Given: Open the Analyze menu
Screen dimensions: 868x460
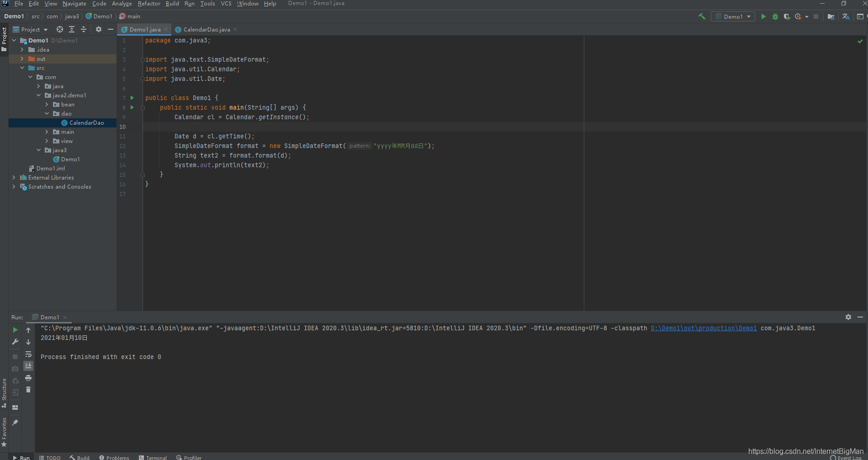Looking at the screenshot, I should [x=122, y=4].
